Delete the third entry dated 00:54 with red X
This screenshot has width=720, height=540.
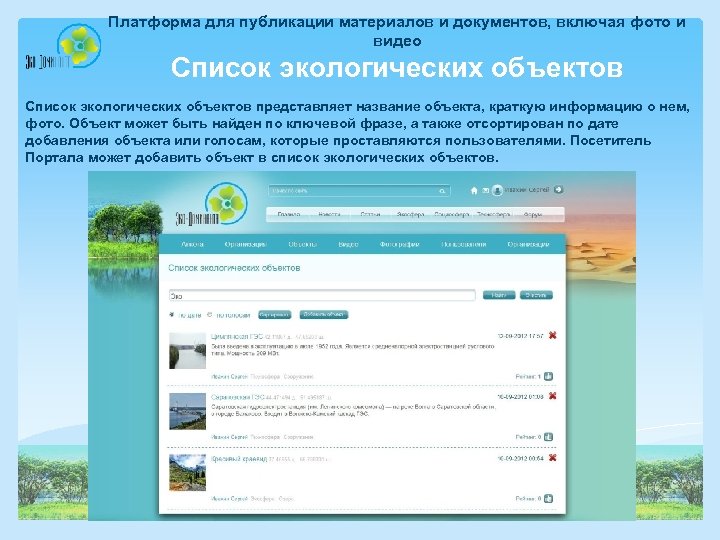point(552,457)
